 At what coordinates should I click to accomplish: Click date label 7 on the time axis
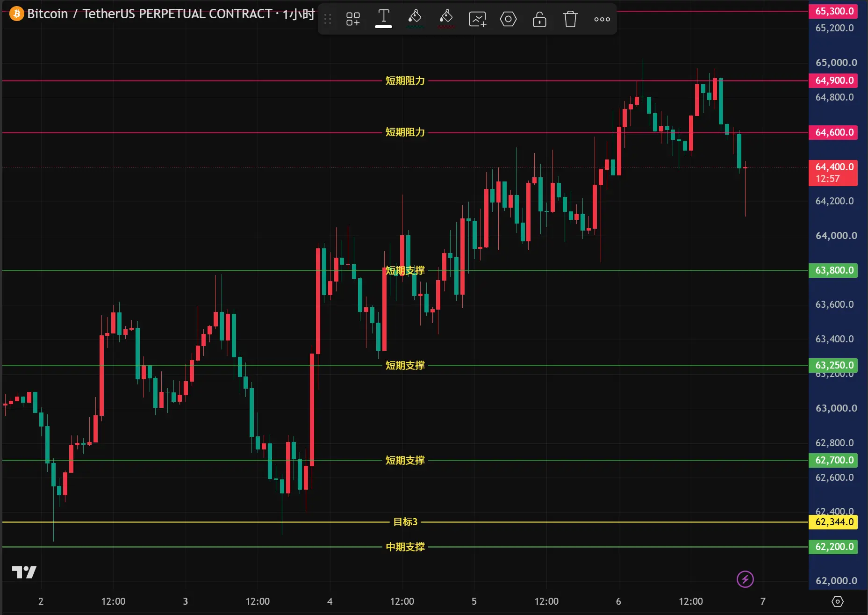click(x=763, y=601)
